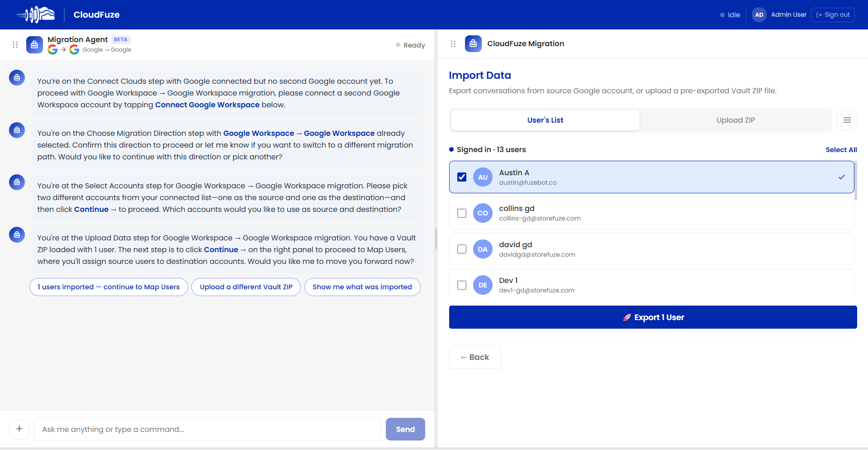Click bot avatar beside Select Accounts message
This screenshot has height=450, width=868.
pyautogui.click(x=17, y=182)
